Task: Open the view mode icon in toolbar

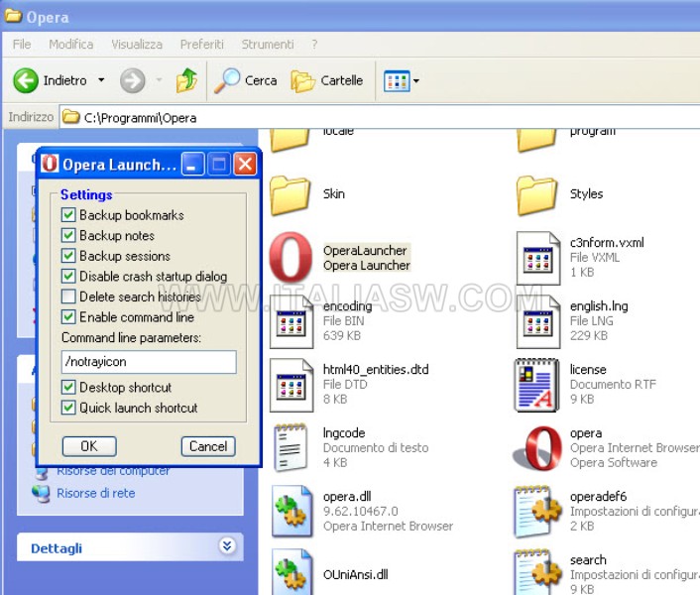Action: pos(397,80)
